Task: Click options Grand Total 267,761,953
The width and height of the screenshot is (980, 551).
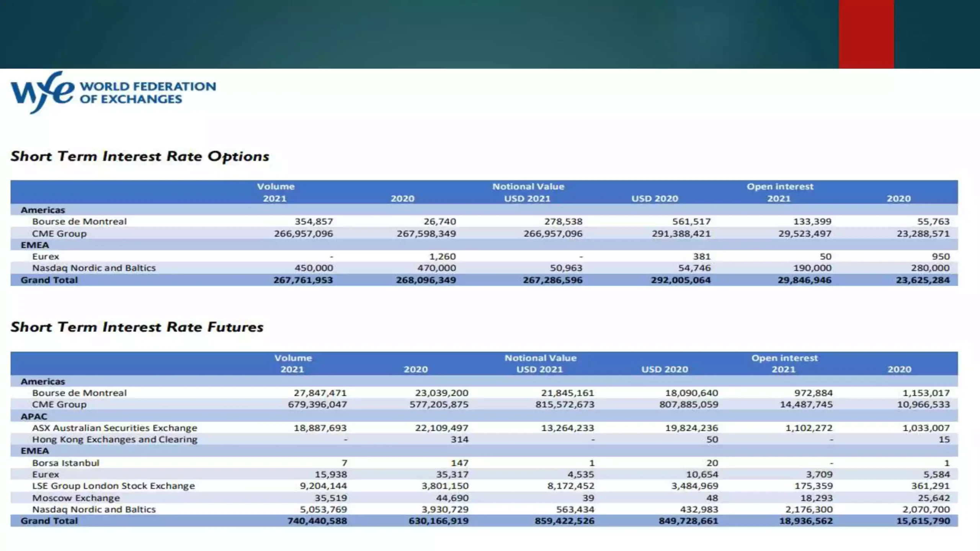Action: point(303,280)
